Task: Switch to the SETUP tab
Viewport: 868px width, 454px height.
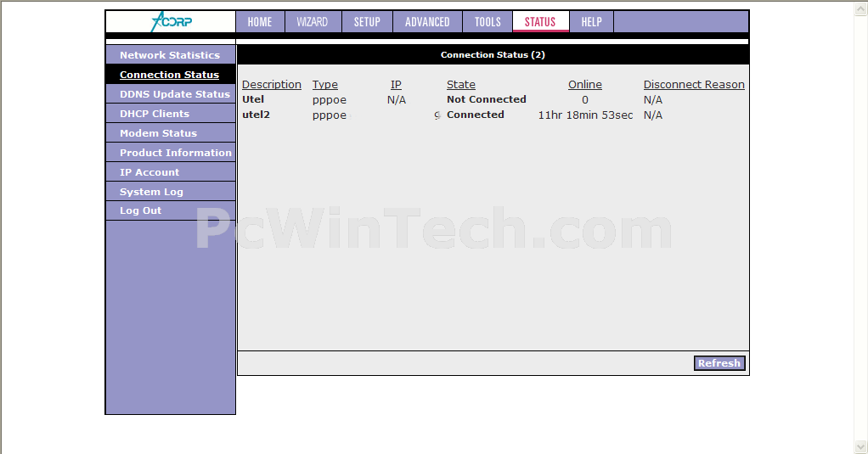Action: pyautogui.click(x=367, y=22)
